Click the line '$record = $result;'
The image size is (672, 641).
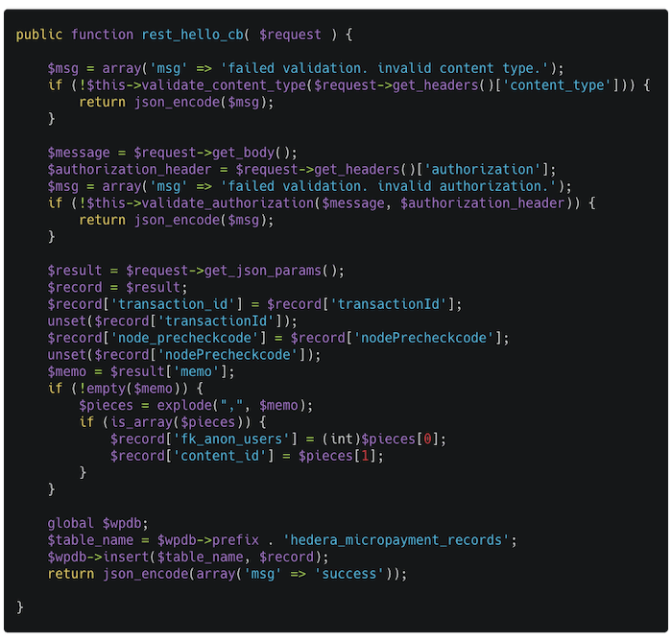point(117,287)
